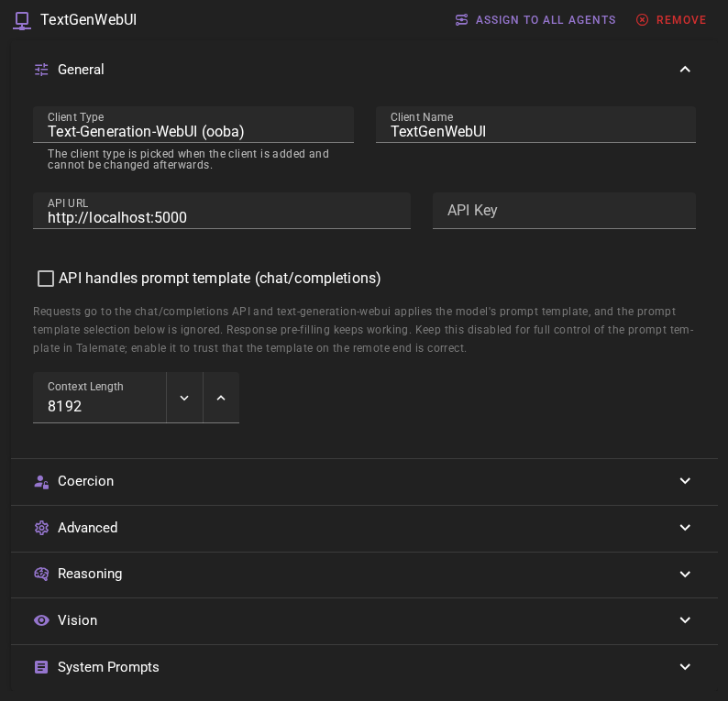728x701 pixels.
Task: Open the Coercion section header
Action: (364, 482)
